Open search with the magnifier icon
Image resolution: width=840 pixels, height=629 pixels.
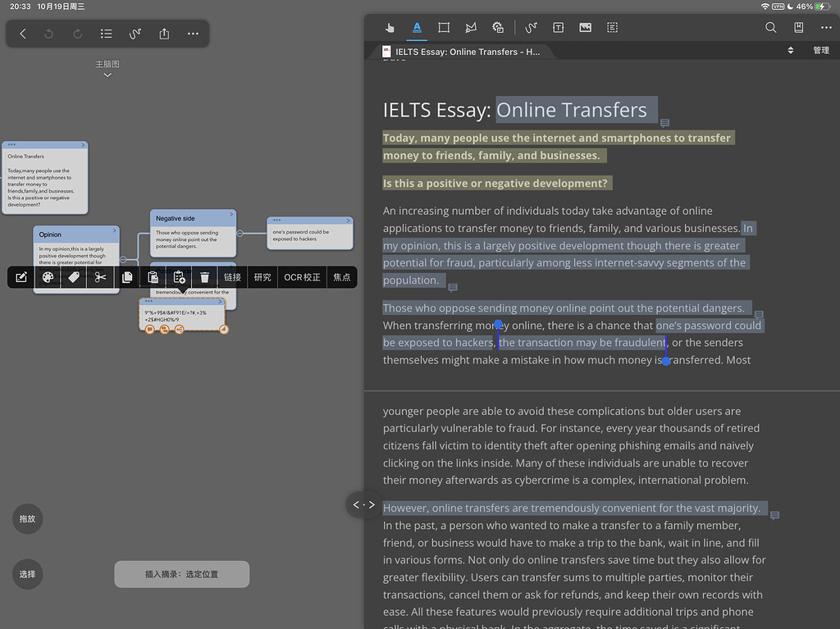coord(770,28)
